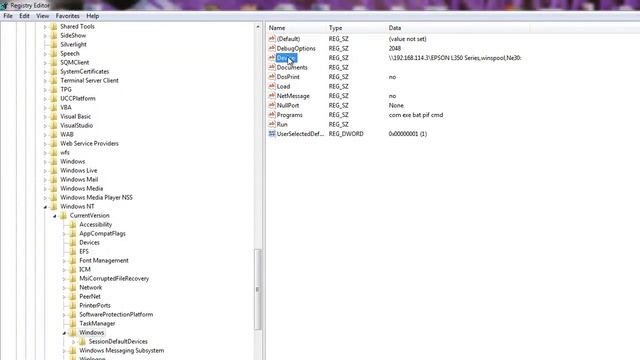The width and height of the screenshot is (640, 360).
Task: Click the TaskManager folder icon
Action: coord(73,323)
